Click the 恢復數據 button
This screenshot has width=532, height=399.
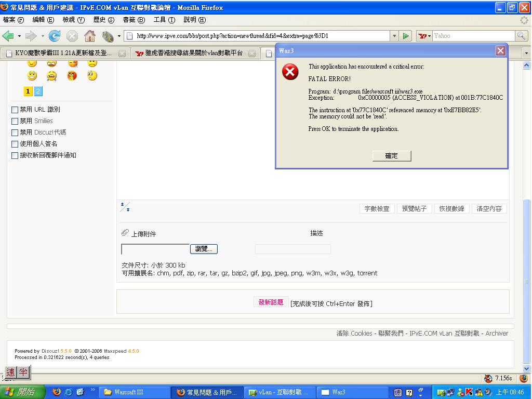pyautogui.click(x=451, y=209)
